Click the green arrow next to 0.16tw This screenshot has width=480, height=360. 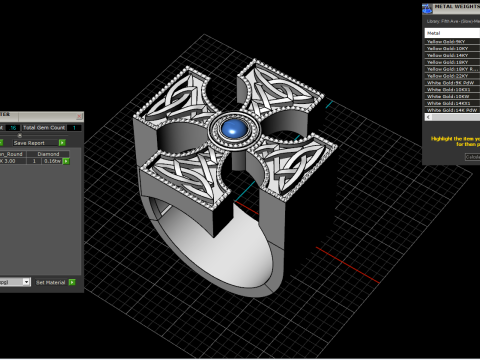pyautogui.click(x=66, y=161)
